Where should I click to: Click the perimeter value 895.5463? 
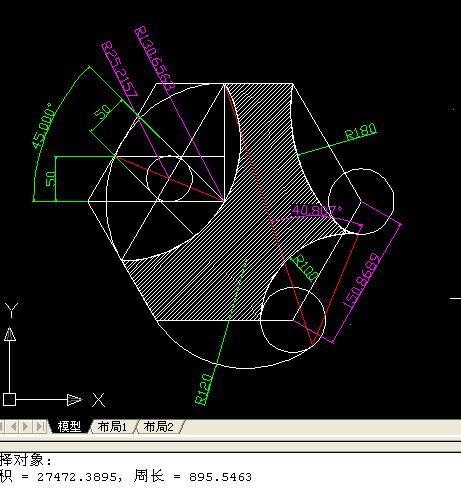[220, 477]
